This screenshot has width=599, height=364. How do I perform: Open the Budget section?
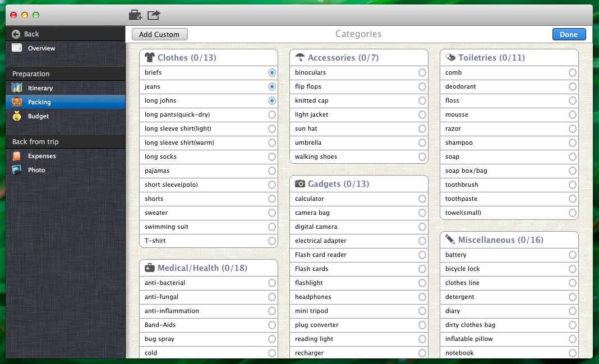65,116
